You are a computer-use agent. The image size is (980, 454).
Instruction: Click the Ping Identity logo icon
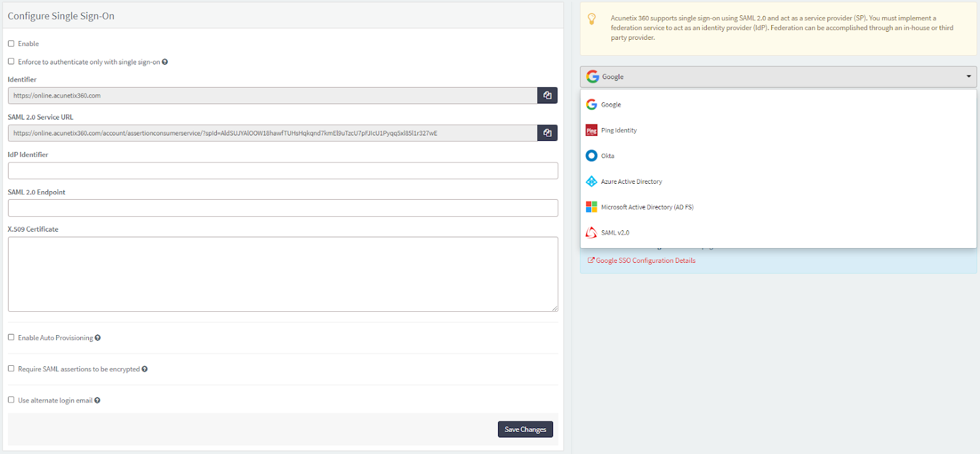(592, 131)
